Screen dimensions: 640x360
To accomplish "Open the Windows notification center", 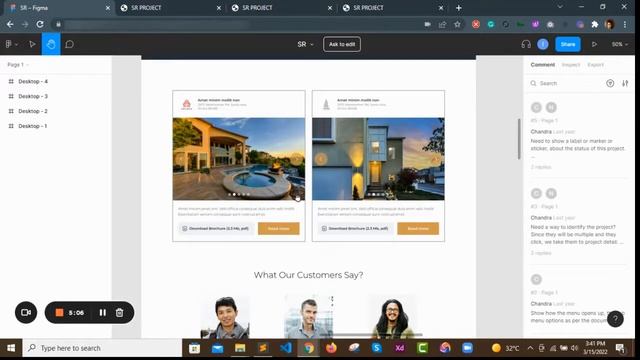I will pos(620,348).
